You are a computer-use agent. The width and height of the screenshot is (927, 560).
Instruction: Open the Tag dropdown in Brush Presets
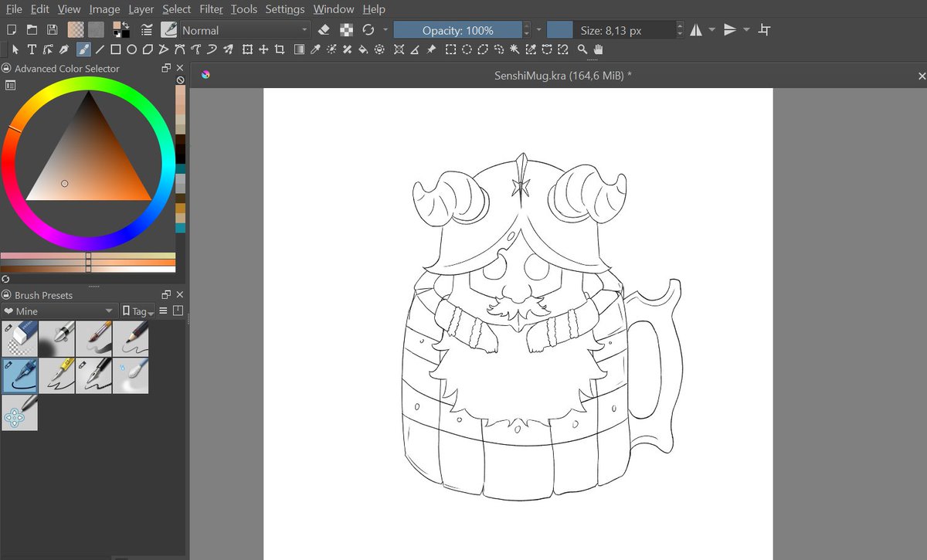coord(137,311)
